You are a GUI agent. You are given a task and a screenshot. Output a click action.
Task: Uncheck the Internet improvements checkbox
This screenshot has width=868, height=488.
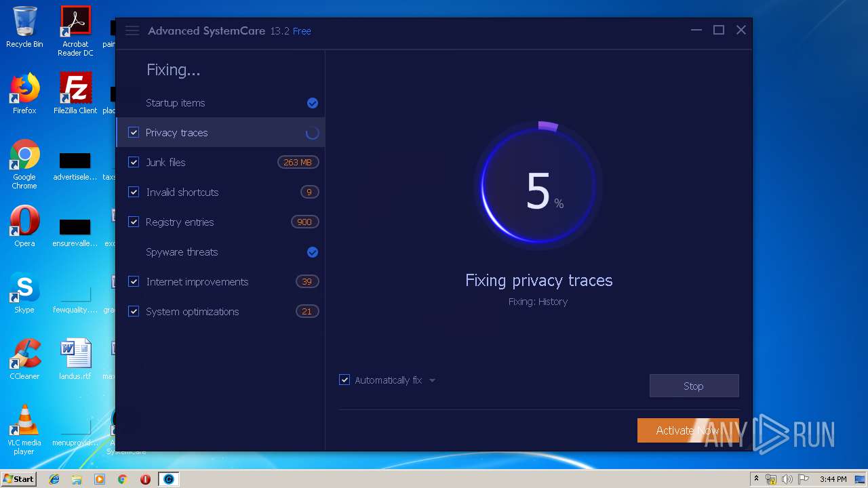134,282
